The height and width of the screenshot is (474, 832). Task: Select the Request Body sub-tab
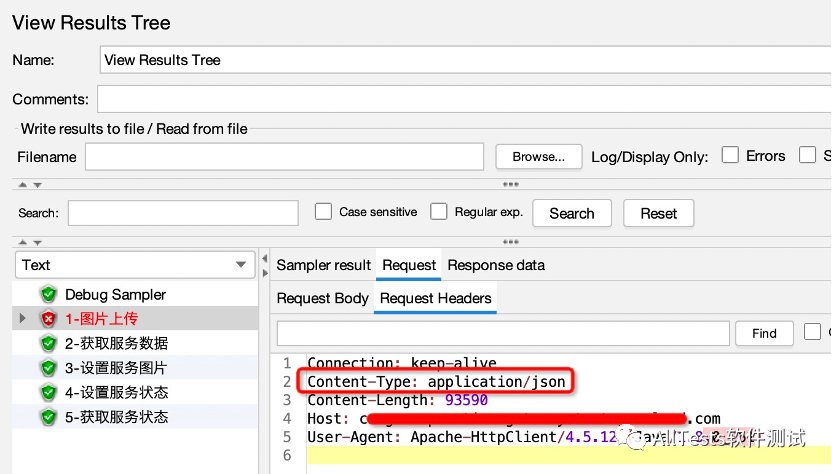tap(322, 298)
